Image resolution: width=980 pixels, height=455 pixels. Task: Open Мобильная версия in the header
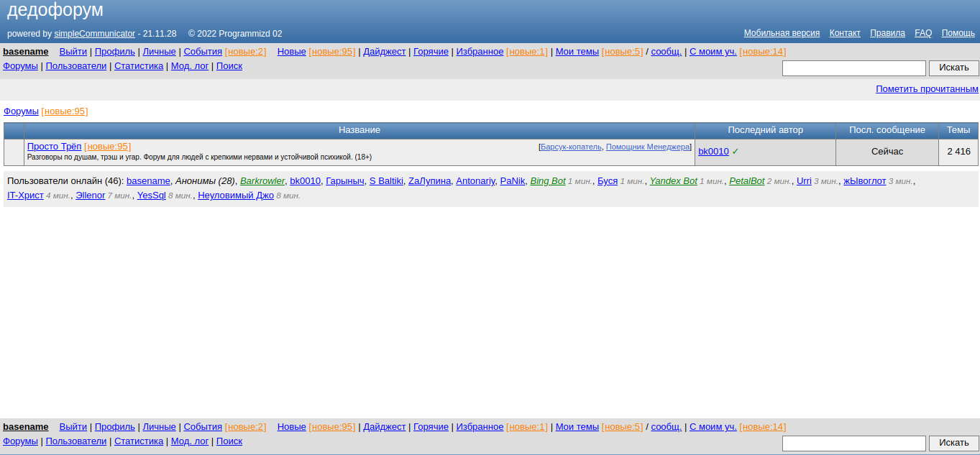(782, 33)
